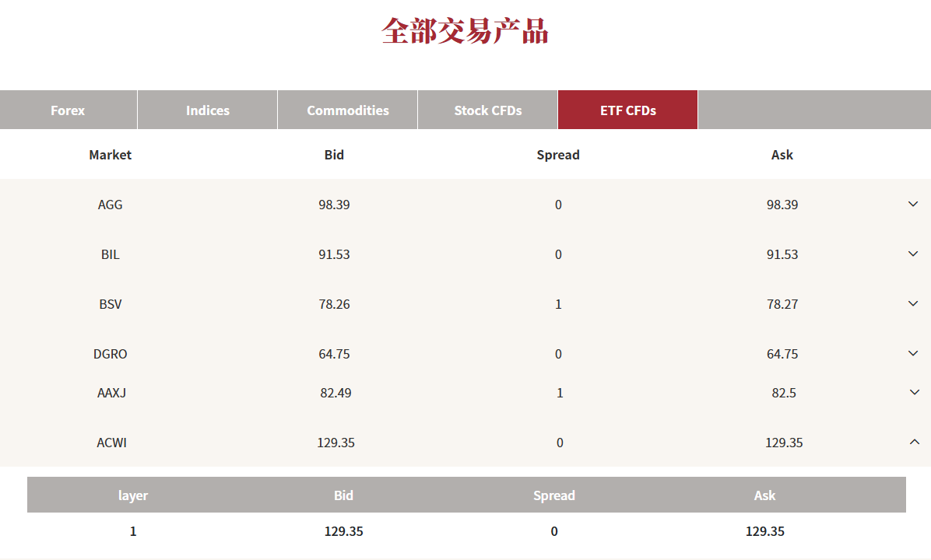This screenshot has height=560, width=931.
Task: Expand the BSV row details
Action: tap(913, 304)
